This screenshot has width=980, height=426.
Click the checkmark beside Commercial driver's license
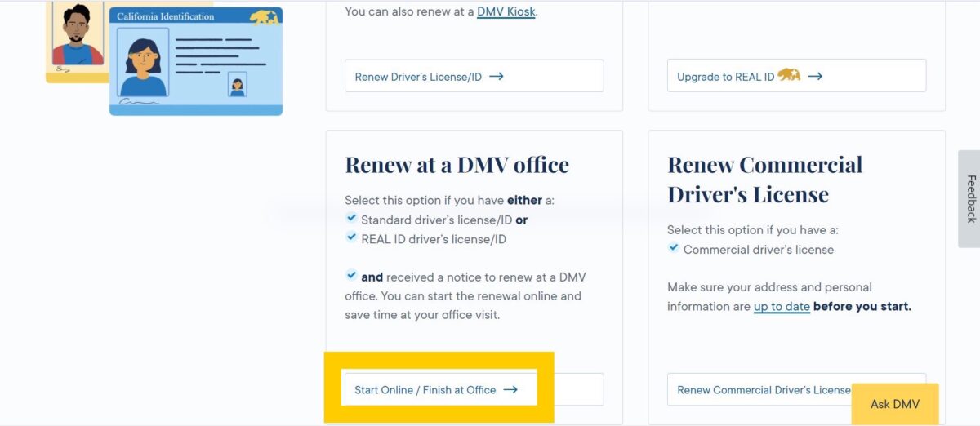[674, 248]
